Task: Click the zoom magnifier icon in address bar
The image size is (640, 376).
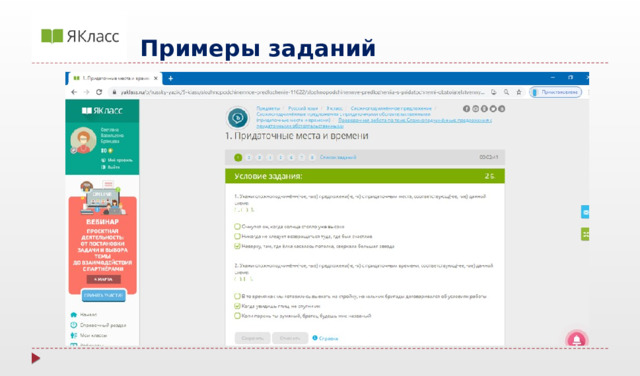Action: [x=506, y=92]
